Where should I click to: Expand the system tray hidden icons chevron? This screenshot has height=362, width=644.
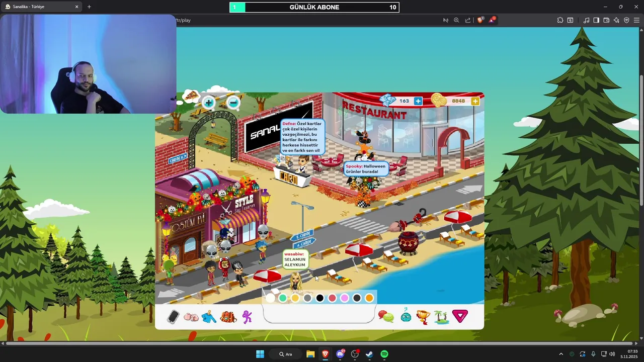coord(561,354)
